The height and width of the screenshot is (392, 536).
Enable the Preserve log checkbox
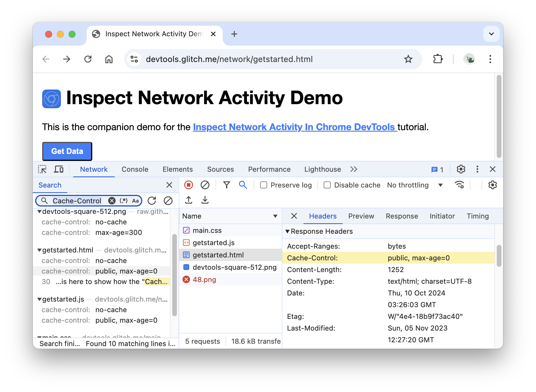tap(264, 185)
